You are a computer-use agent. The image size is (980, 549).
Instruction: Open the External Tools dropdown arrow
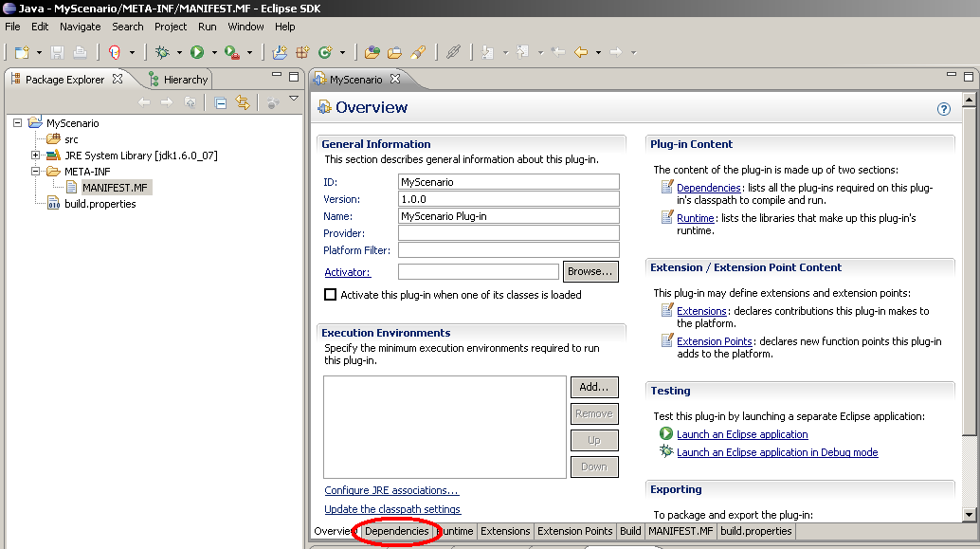[x=249, y=53]
